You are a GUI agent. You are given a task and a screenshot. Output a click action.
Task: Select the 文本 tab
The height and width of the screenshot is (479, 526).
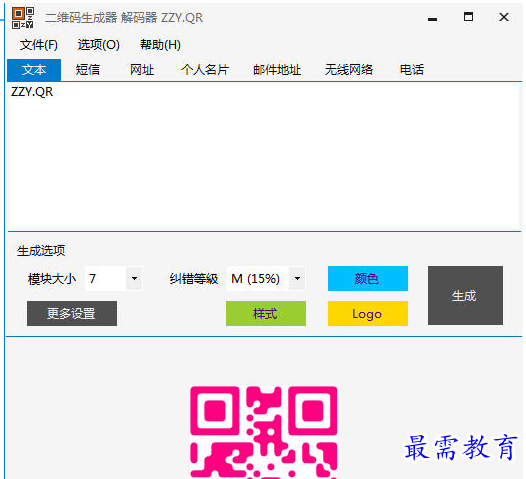pyautogui.click(x=34, y=70)
